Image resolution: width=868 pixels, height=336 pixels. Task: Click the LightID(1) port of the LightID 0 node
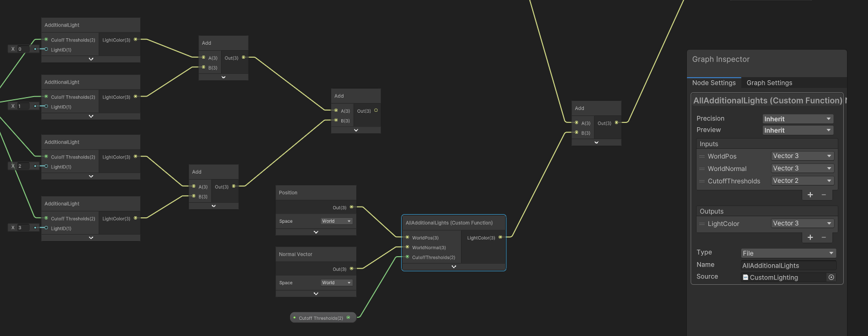pyautogui.click(x=46, y=49)
